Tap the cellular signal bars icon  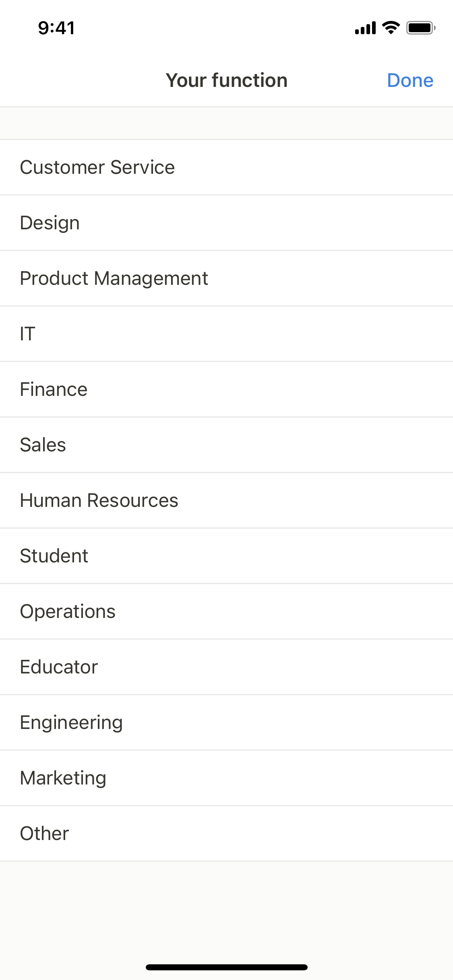click(x=365, y=28)
